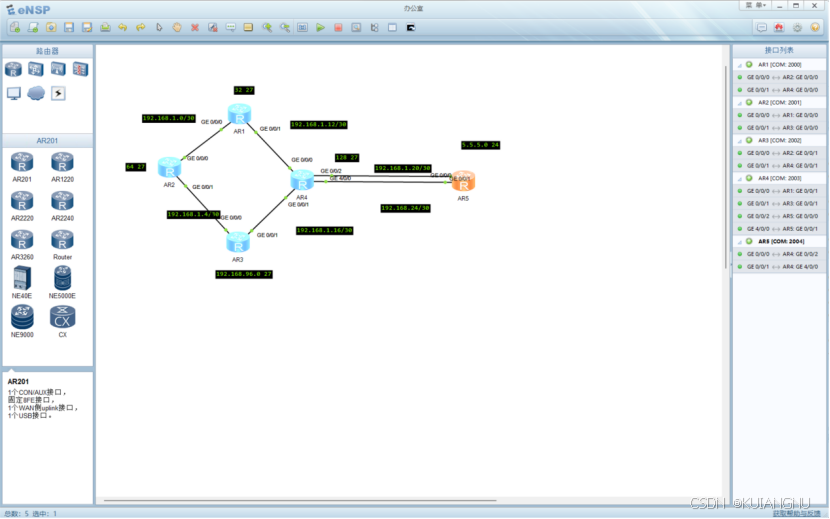Open the data capture tool
Viewport: 830px width, 519px height.
(x=356, y=28)
